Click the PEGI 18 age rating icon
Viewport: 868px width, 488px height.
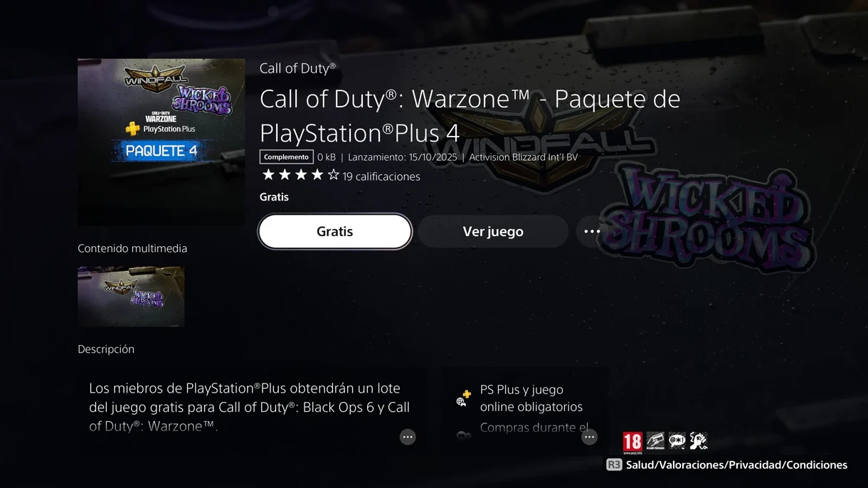click(633, 442)
